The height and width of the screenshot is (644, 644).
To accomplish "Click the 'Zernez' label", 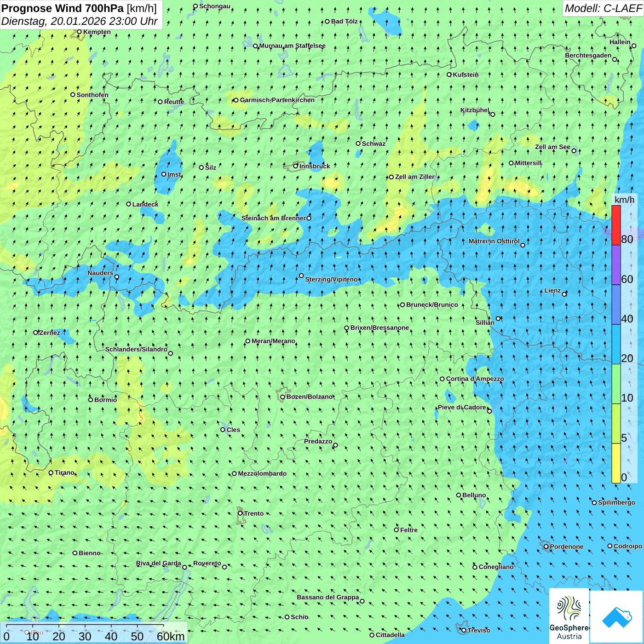I will click(50, 333).
